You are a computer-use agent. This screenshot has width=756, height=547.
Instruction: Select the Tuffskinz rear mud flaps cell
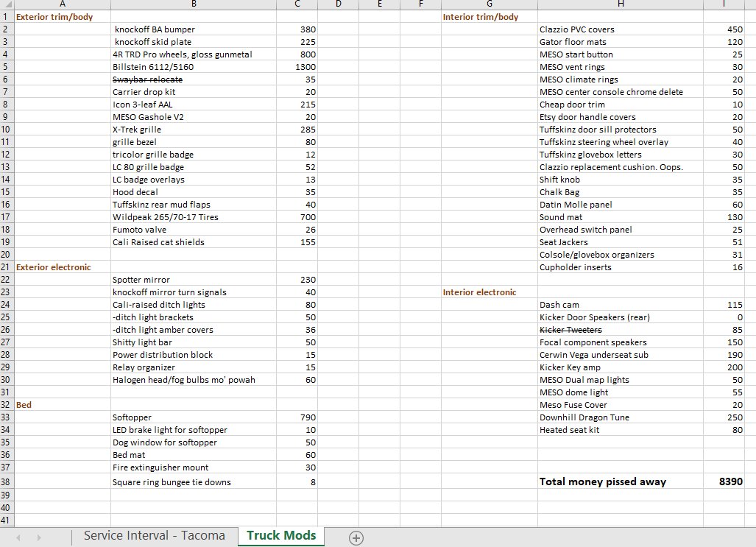click(x=194, y=205)
